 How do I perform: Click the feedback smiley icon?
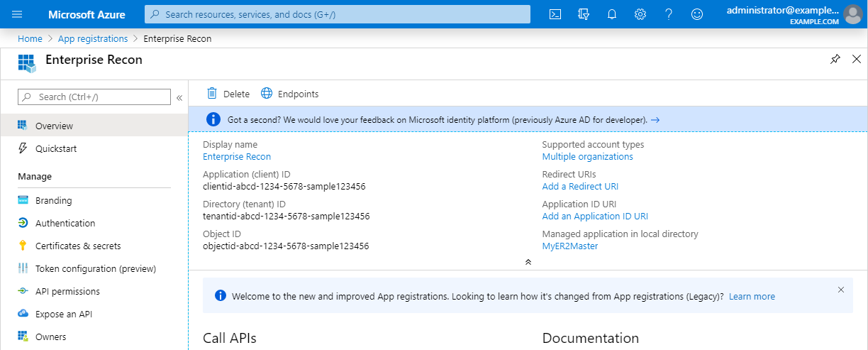697,14
